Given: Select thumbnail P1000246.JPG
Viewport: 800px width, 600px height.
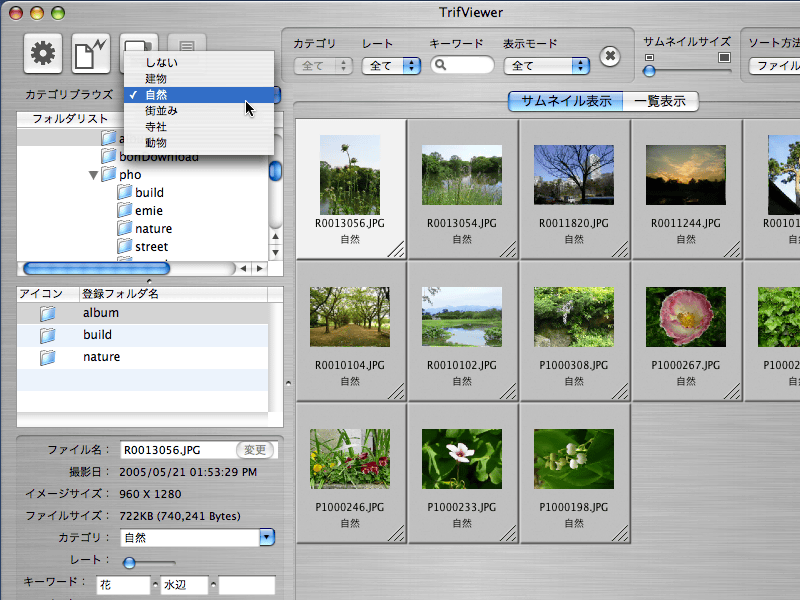Looking at the screenshot, I should pyautogui.click(x=351, y=473).
